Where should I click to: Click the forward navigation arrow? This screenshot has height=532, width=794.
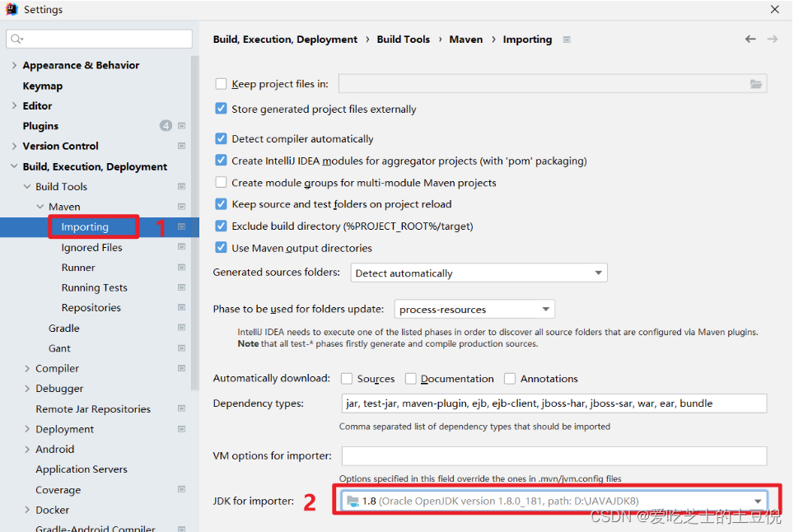(773, 39)
